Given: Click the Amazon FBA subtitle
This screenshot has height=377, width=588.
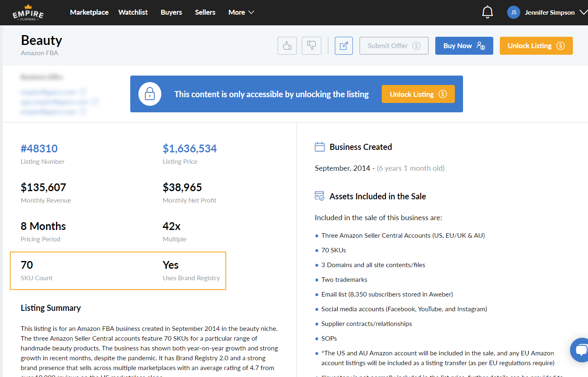Looking at the screenshot, I should [40, 53].
